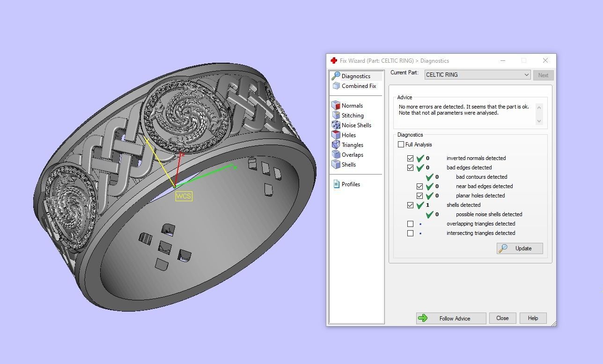Open Help for the Fix Wizard

click(533, 318)
